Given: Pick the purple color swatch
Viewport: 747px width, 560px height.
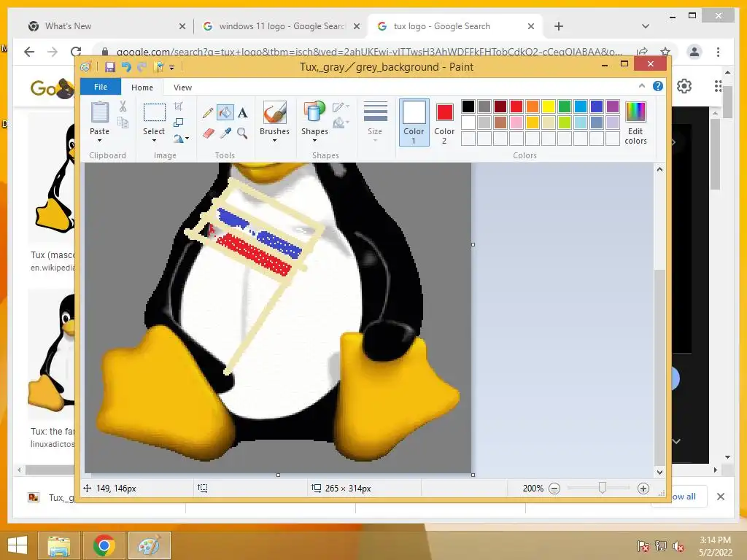Looking at the screenshot, I should click(613, 106).
